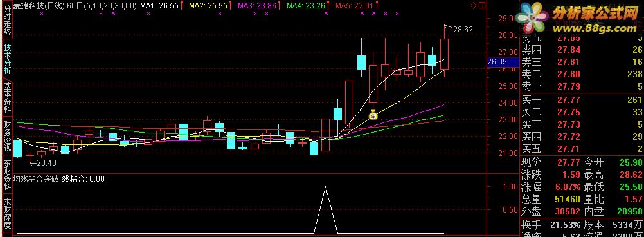Image resolution: width=644 pixels, height=237 pixels.
Task: Click the first purple x marker at top left
Action: 42,13
